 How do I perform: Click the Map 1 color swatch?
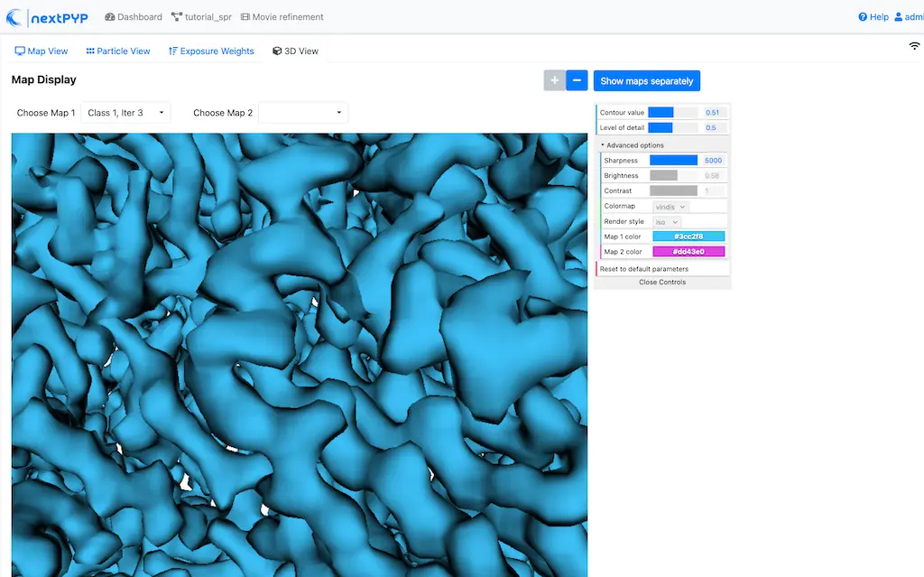click(688, 237)
